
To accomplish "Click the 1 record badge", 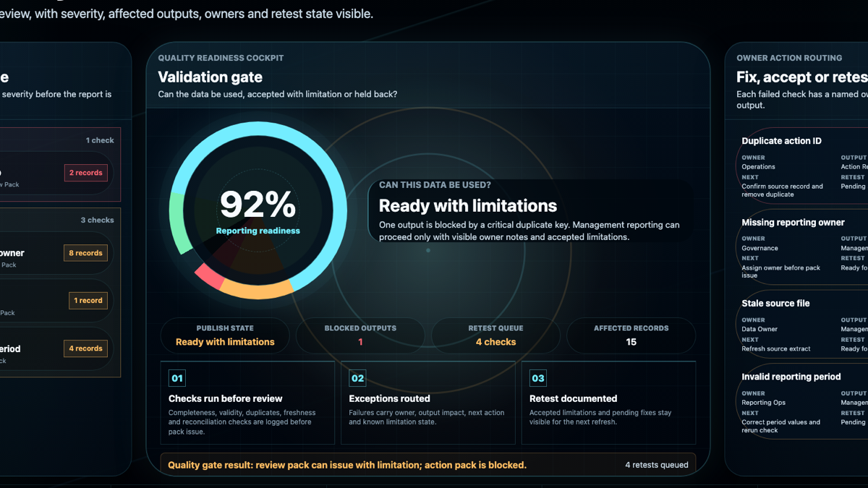I will [88, 300].
